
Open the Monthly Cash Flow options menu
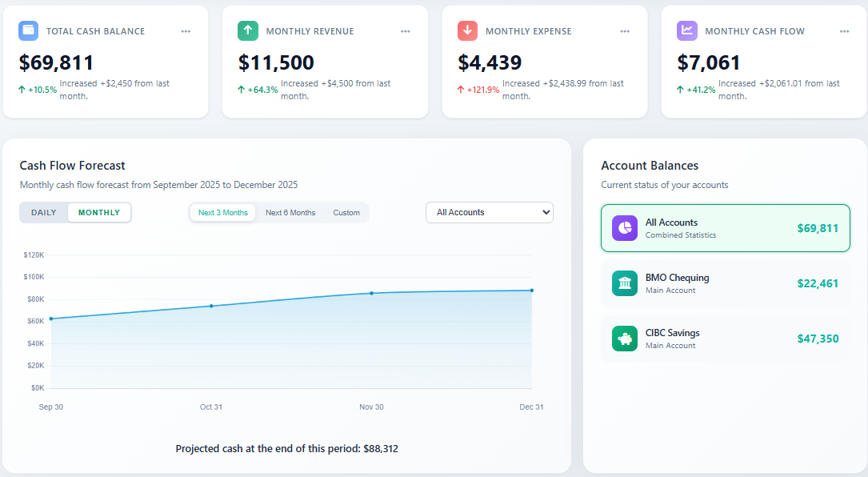pyautogui.click(x=844, y=30)
